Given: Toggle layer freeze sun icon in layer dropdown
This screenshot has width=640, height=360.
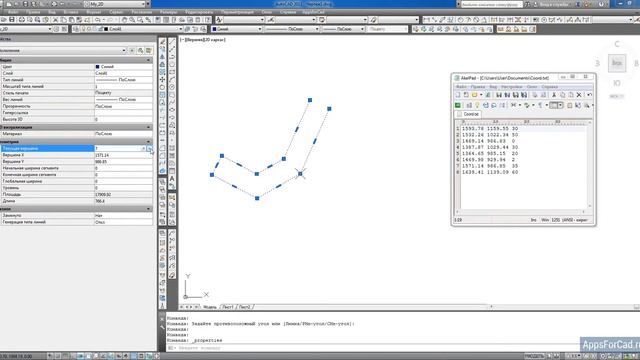Looking at the screenshot, I should [x=89, y=29].
